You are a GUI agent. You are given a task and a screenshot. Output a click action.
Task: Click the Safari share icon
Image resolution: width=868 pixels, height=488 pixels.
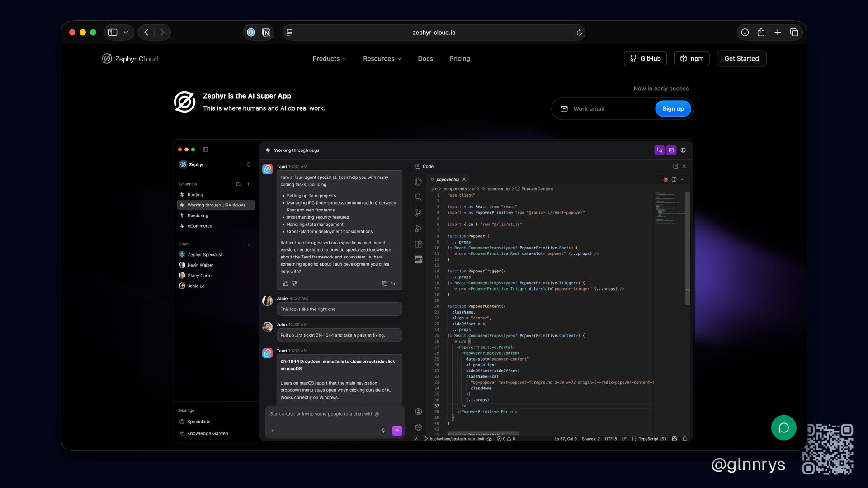coord(761,33)
